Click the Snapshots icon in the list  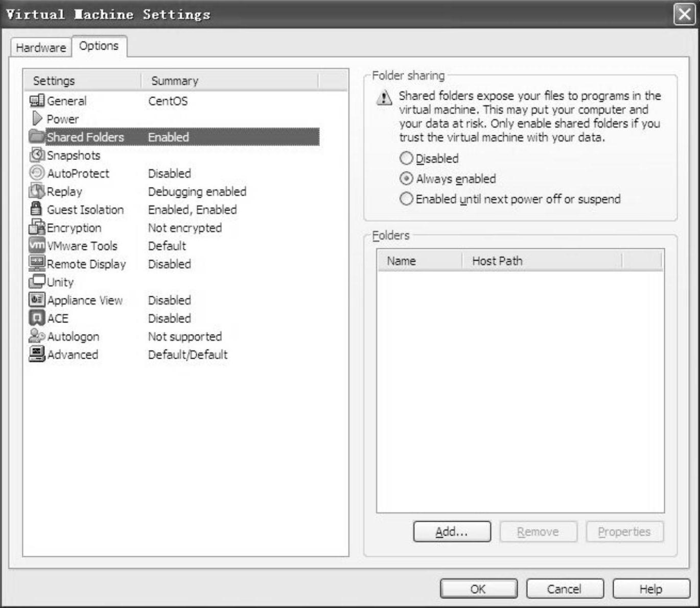click(37, 155)
